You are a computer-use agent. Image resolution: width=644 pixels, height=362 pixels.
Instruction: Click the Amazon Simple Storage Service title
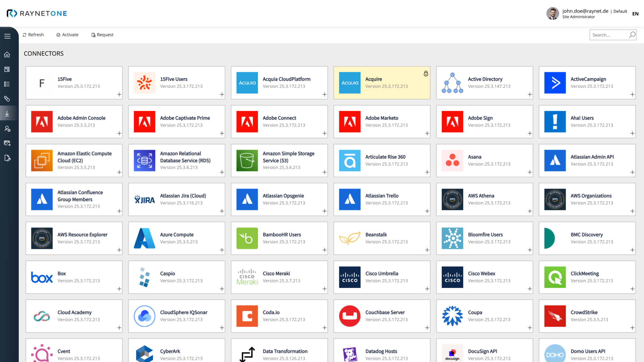click(x=288, y=157)
